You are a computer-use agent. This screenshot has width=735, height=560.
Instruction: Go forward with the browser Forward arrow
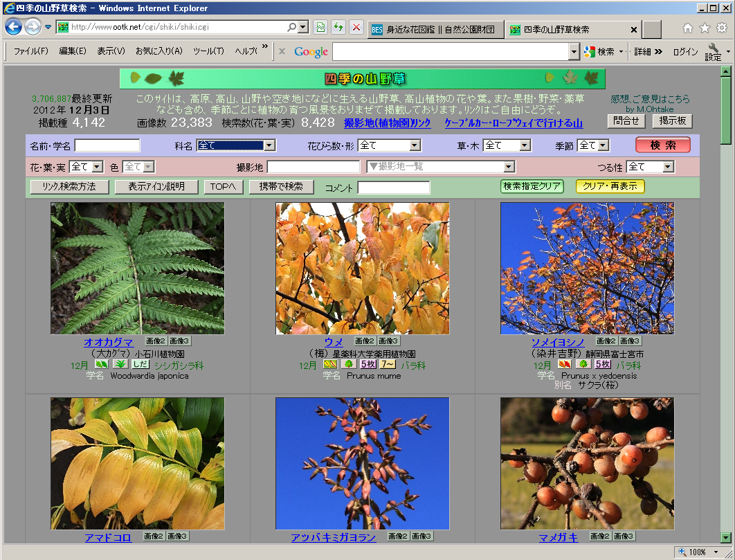click(x=33, y=27)
